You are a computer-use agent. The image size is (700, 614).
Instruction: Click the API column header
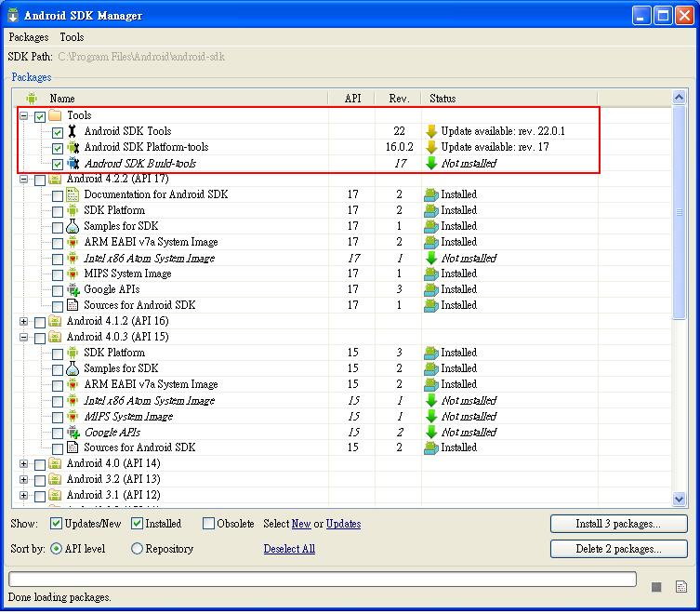pos(352,99)
